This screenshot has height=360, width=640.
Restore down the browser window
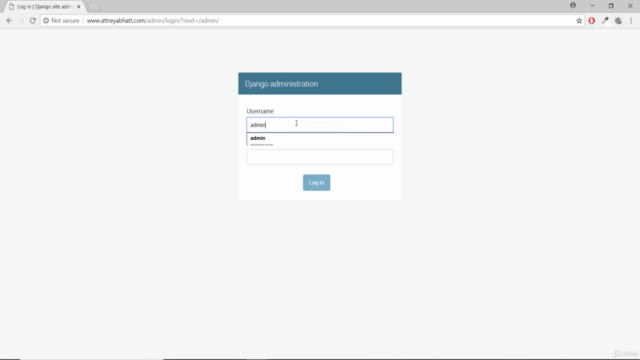[x=611, y=6]
